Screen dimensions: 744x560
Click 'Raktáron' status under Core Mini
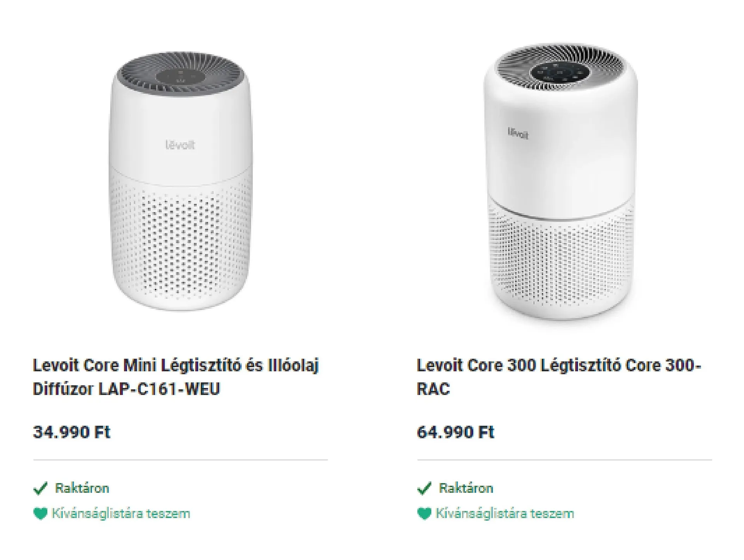coord(82,488)
